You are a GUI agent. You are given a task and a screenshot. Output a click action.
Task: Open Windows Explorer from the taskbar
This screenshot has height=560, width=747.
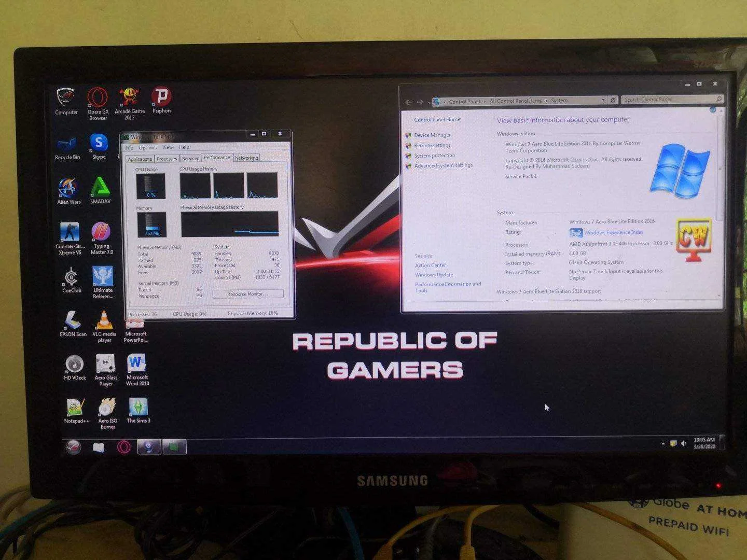98,447
